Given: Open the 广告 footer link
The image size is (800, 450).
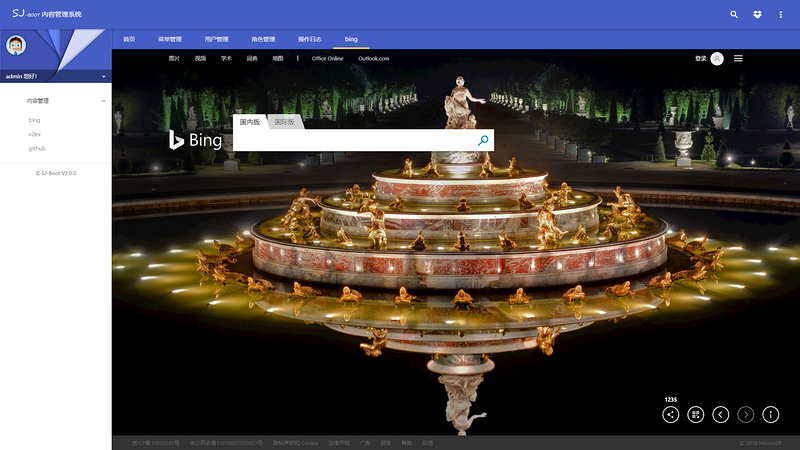Looking at the screenshot, I should (365, 443).
